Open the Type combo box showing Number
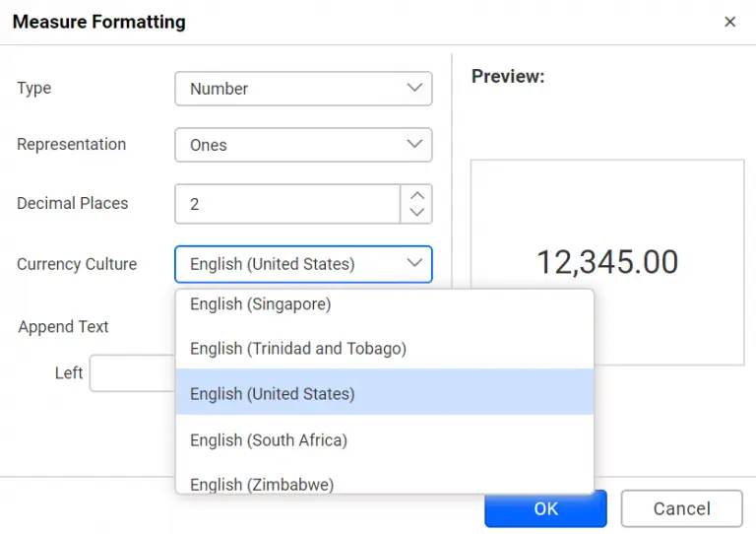This screenshot has width=756, height=534. pos(291,89)
